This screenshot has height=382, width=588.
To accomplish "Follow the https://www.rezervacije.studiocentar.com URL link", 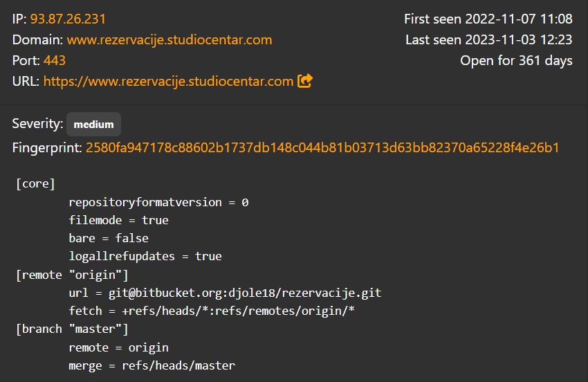I will [x=168, y=81].
